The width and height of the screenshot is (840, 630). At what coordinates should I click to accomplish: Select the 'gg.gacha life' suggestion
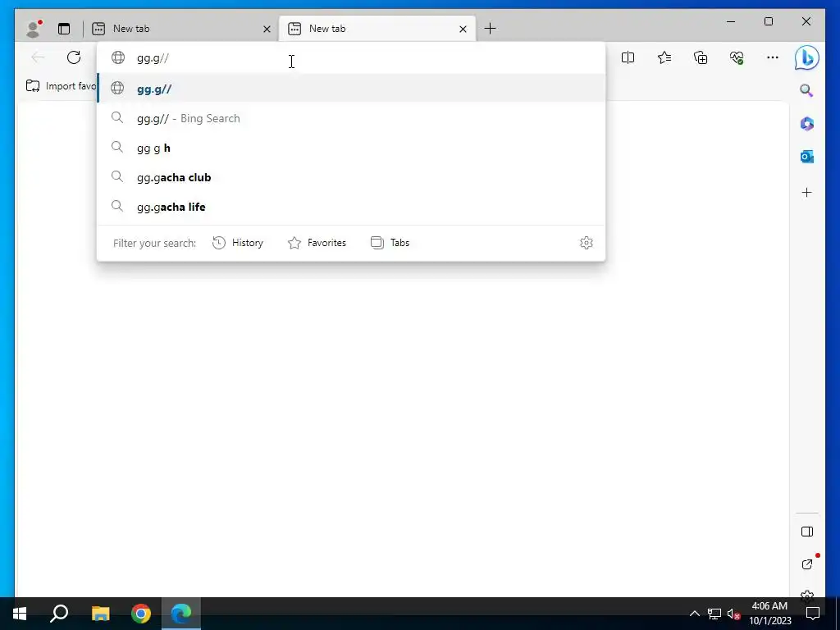[351, 206]
